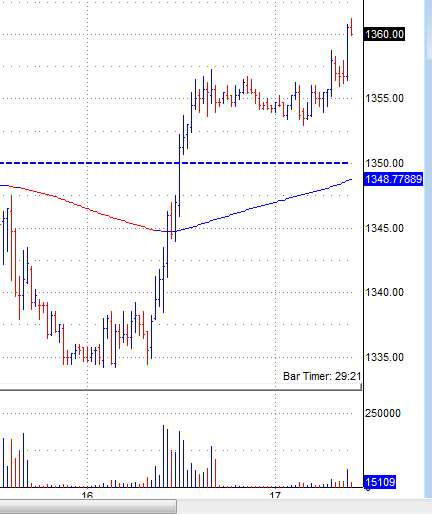Click the 1348.77889 moving average value label
The width and height of the screenshot is (432, 514).
pyautogui.click(x=393, y=179)
